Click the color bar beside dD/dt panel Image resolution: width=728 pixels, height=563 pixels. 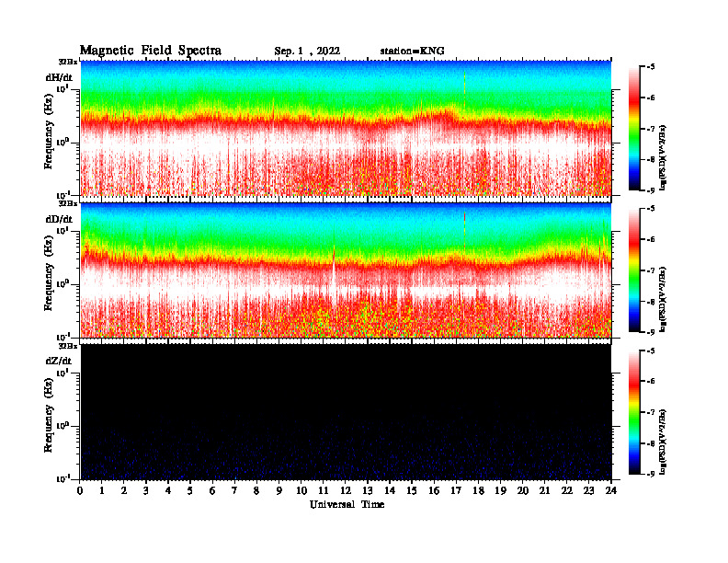(x=633, y=270)
